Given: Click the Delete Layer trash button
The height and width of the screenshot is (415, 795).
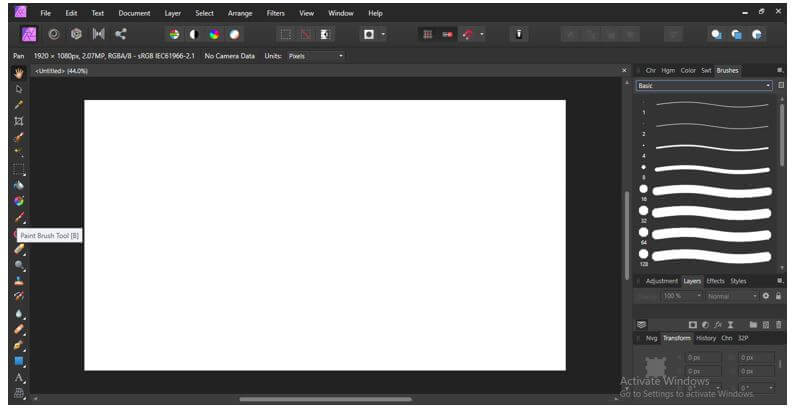Looking at the screenshot, I should coord(779,325).
